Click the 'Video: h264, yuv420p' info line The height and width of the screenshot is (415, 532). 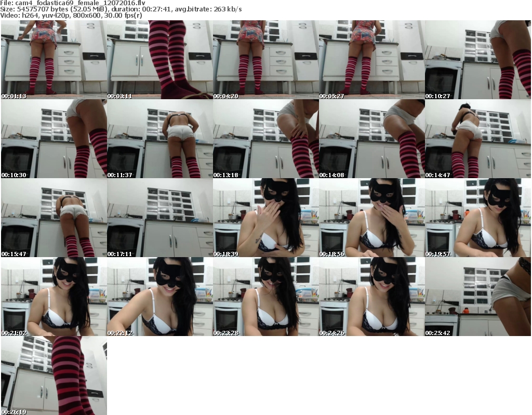[71, 15]
